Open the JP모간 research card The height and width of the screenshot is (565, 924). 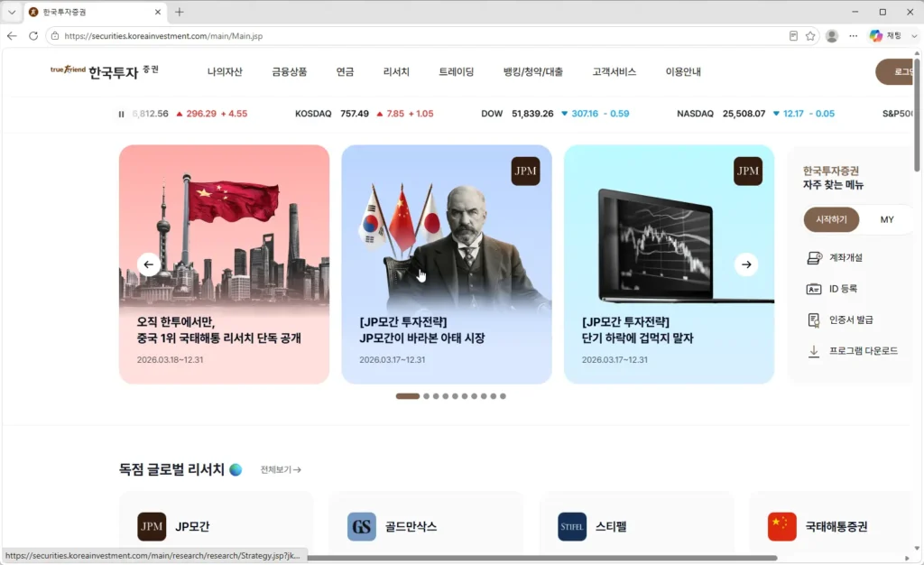click(217, 523)
